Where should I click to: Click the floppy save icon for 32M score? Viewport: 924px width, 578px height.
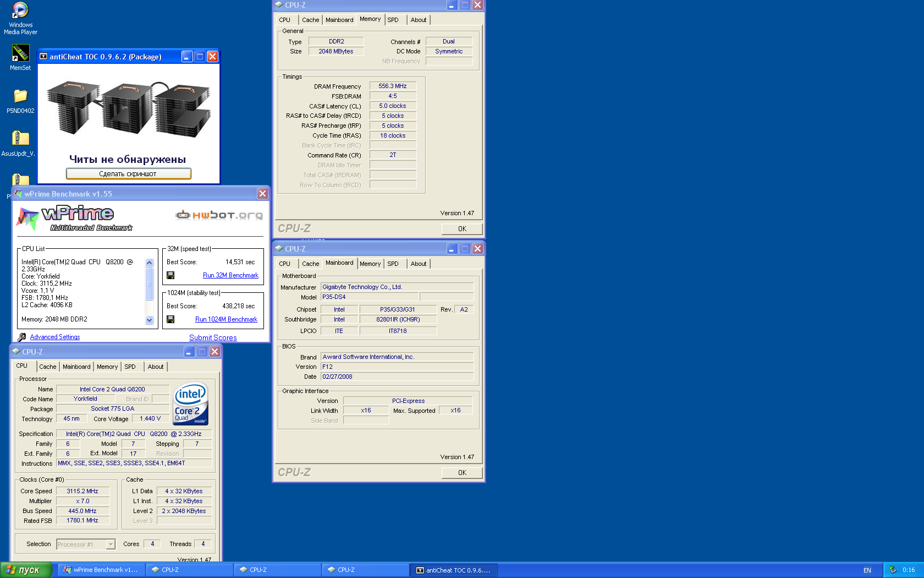tap(170, 275)
